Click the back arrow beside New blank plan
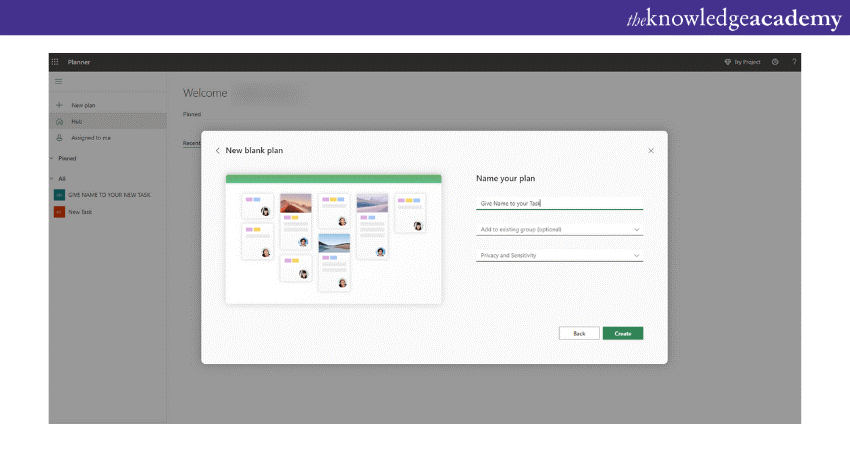850x450 pixels. click(x=218, y=151)
